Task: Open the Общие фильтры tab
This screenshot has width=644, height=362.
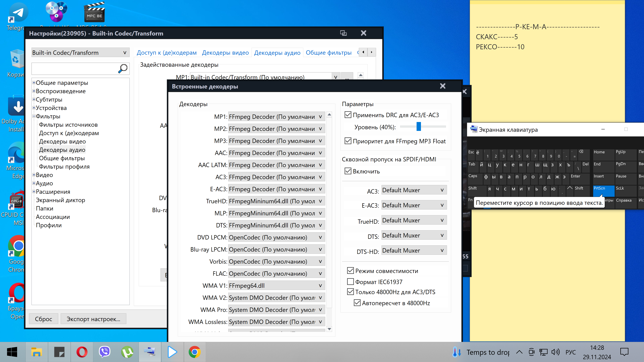Action: 329,53
